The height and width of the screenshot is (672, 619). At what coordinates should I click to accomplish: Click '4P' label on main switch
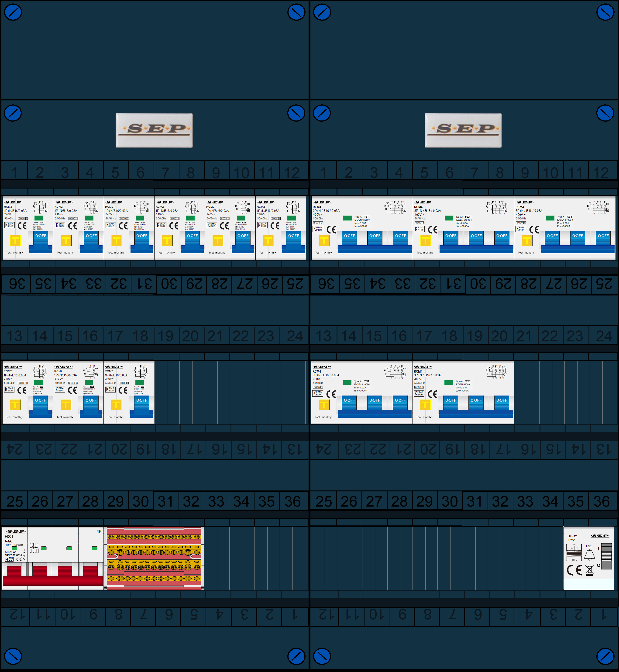pos(99,531)
